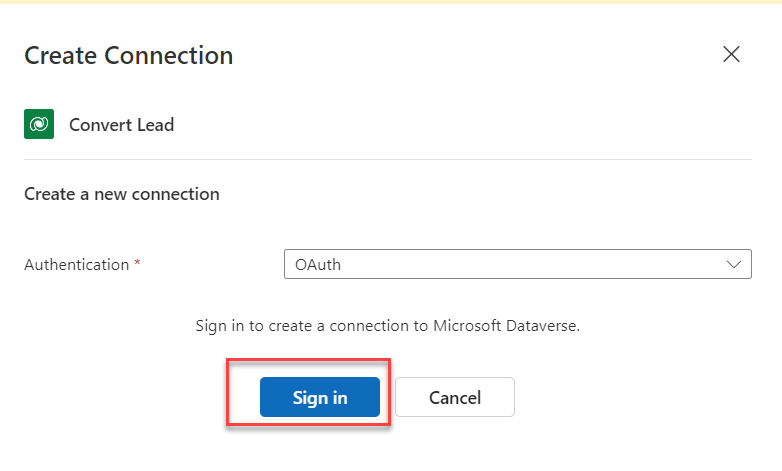Click the yellow banner strip at top
Image resolution: width=782 pixels, height=471 pixels.
coord(391,2)
